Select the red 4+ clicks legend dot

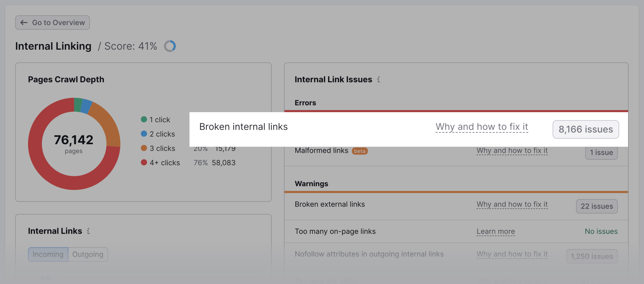pyautogui.click(x=144, y=162)
